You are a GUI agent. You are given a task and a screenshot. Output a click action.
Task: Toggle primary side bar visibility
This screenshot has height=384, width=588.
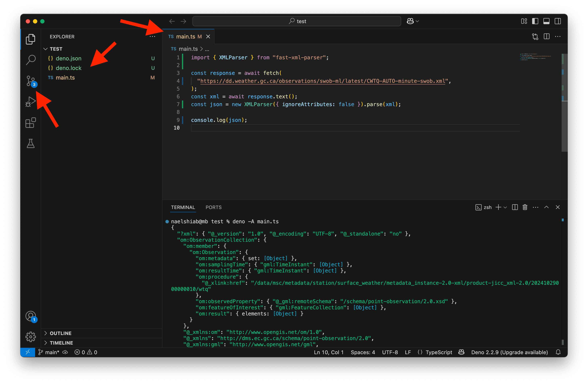[535, 21]
